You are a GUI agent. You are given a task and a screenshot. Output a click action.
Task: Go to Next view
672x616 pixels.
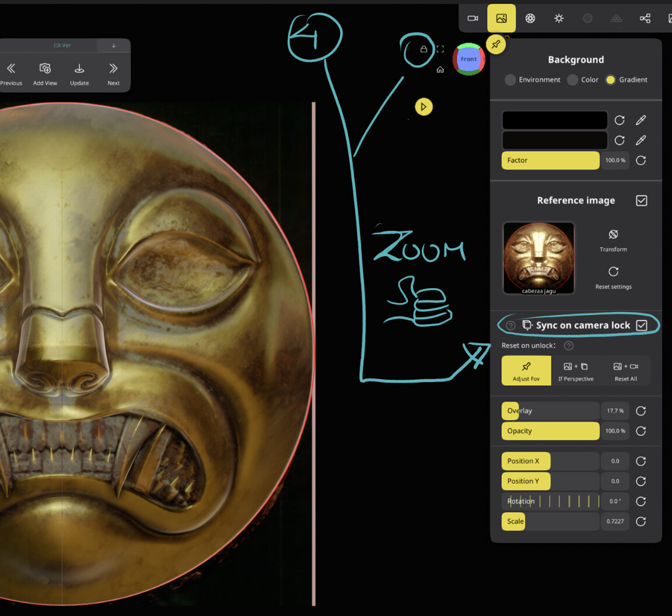click(114, 73)
